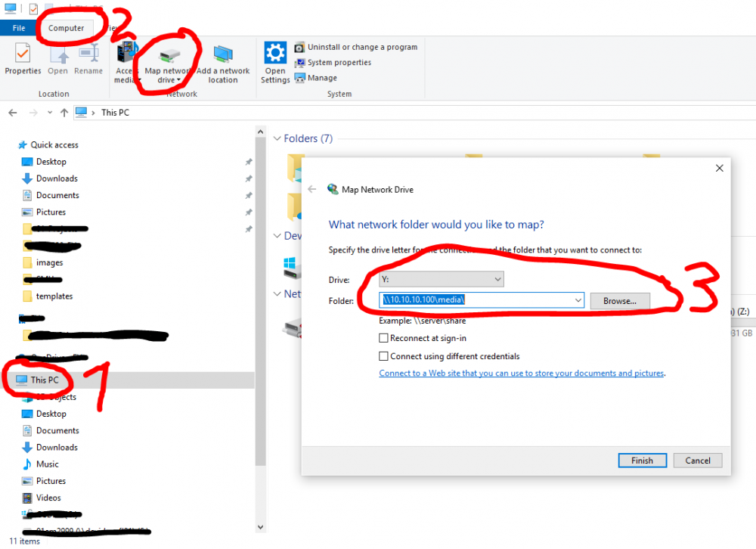
Task: Select This PC in navigation pane
Action: [x=38, y=380]
